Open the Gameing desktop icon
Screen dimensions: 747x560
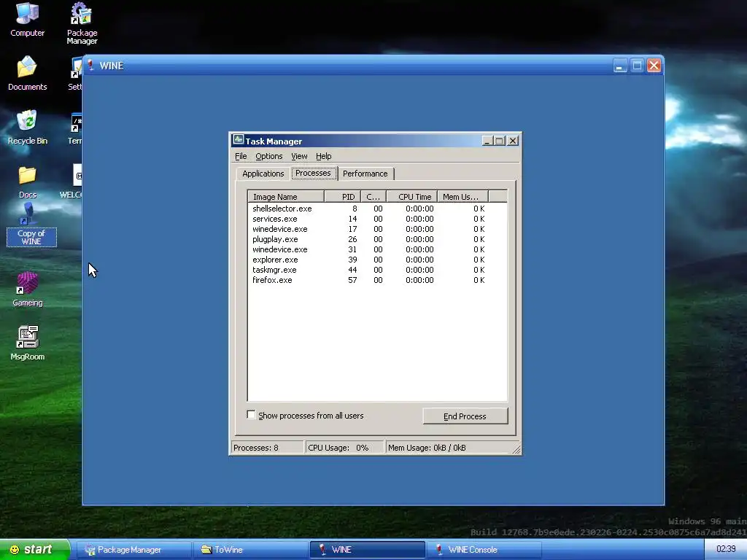tap(27, 289)
